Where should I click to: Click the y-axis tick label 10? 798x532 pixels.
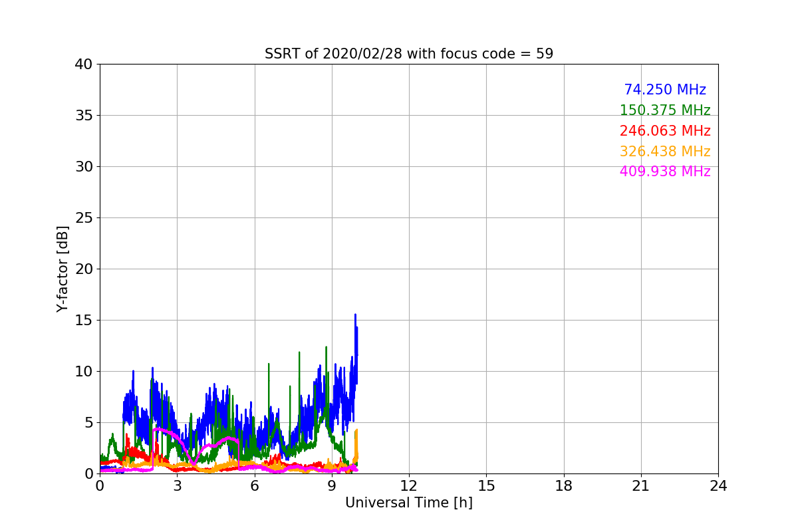pos(84,372)
